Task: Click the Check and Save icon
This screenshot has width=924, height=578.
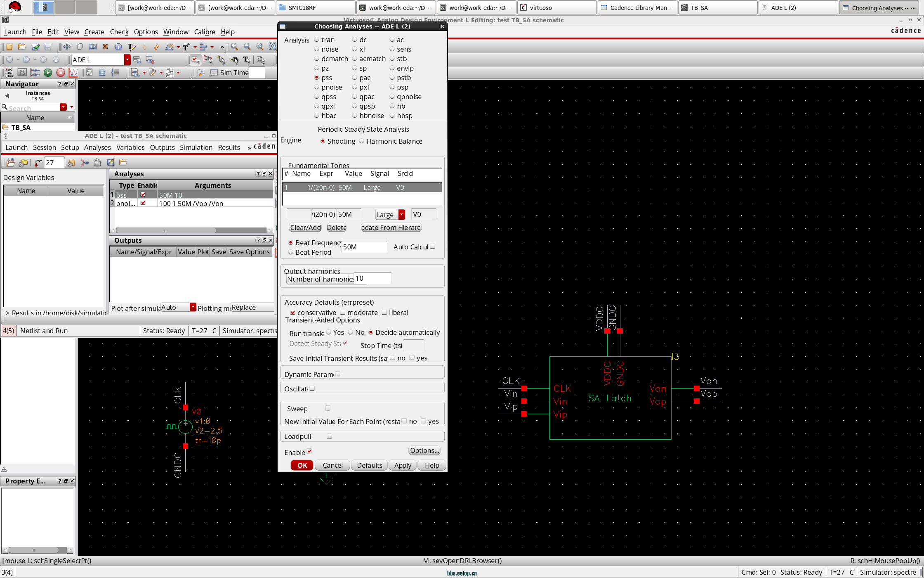Action: [x=35, y=47]
